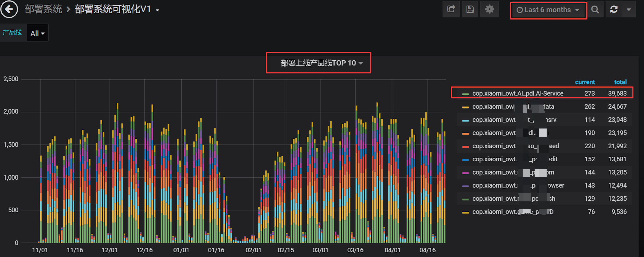Click the 273 current value
The width and height of the screenshot is (644, 257).
click(590, 93)
